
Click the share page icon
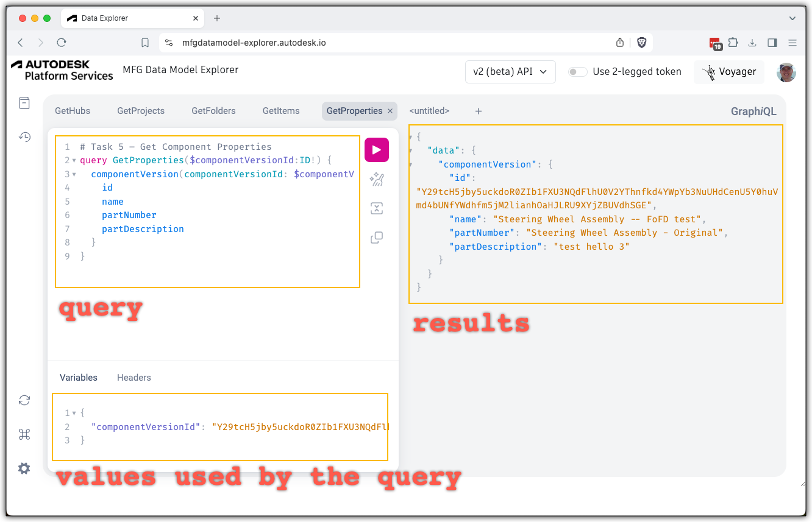(x=620, y=43)
